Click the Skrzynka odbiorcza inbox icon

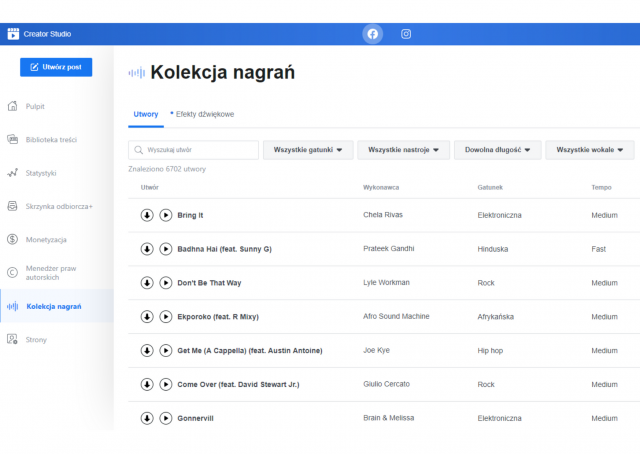[13, 206]
